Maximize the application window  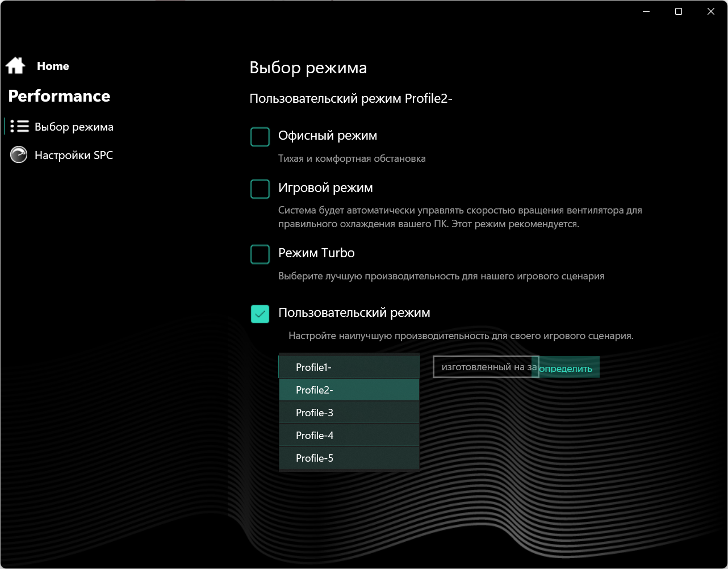pyautogui.click(x=679, y=11)
